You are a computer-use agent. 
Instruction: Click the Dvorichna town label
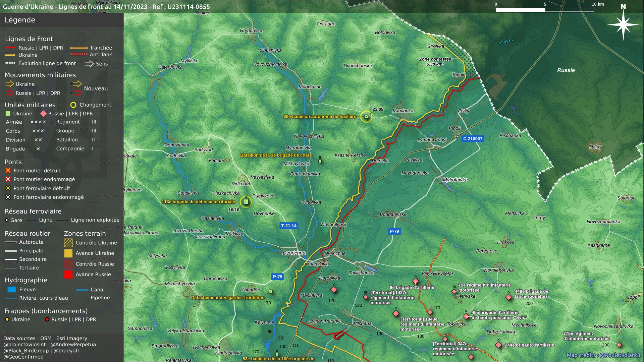coord(294,253)
